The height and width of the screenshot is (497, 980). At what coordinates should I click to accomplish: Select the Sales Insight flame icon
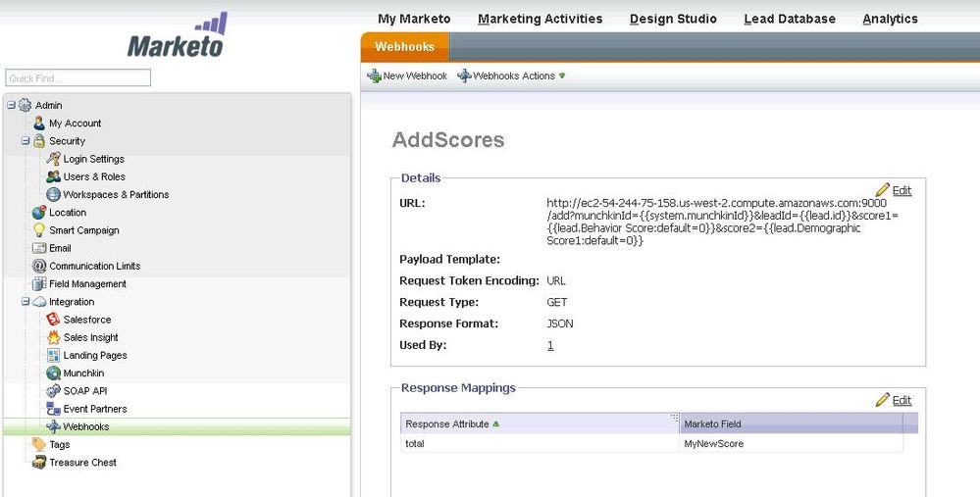(54, 337)
